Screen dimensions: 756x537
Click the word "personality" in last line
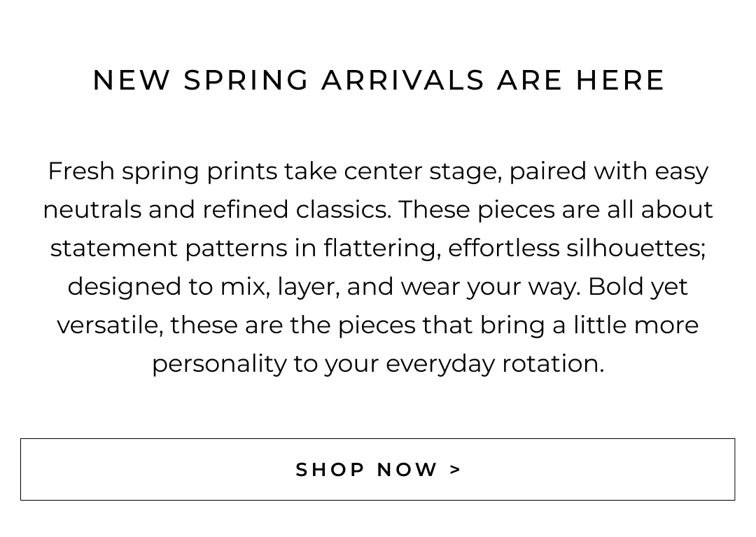click(x=217, y=364)
